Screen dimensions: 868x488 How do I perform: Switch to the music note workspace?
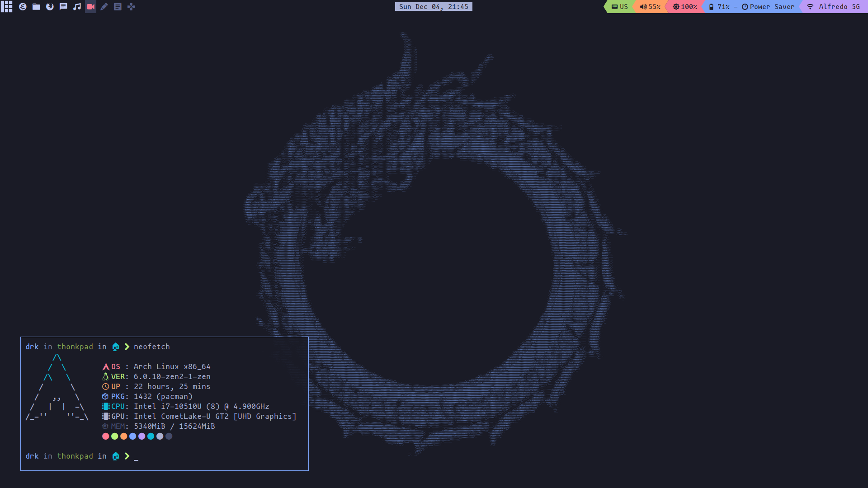[77, 7]
